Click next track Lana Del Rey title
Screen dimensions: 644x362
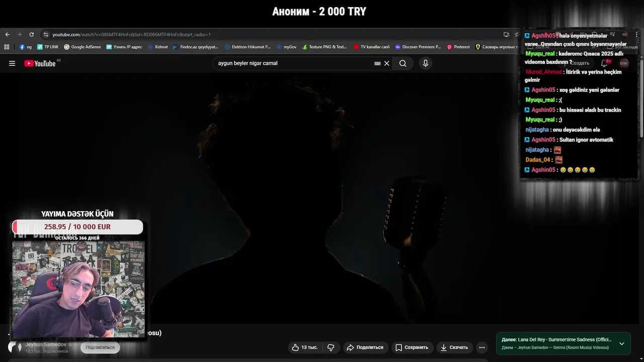tap(565, 339)
